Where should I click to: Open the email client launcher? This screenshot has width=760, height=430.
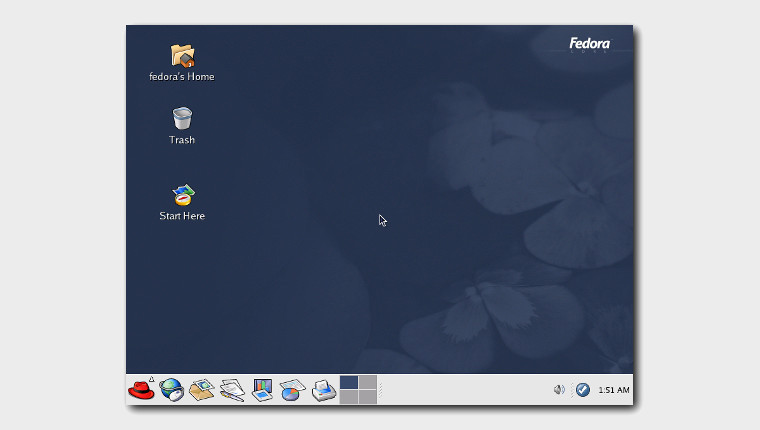[x=202, y=390]
